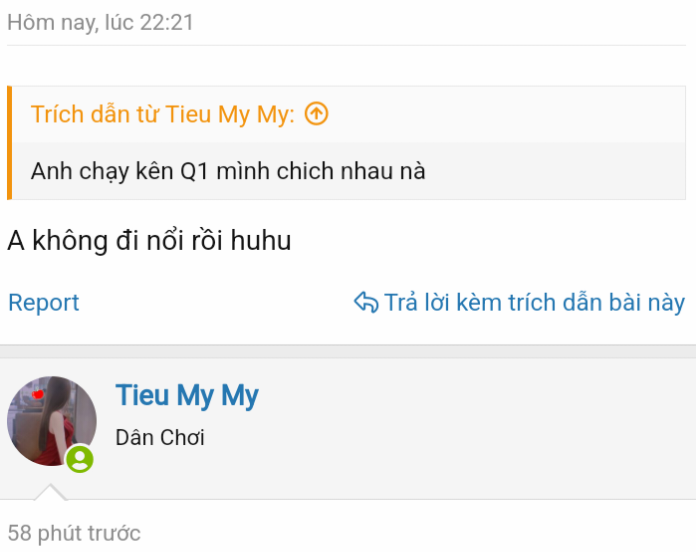Screen dimensions: 696x552
Task: Open the Tieu My My avatar picture
Action: (52, 421)
